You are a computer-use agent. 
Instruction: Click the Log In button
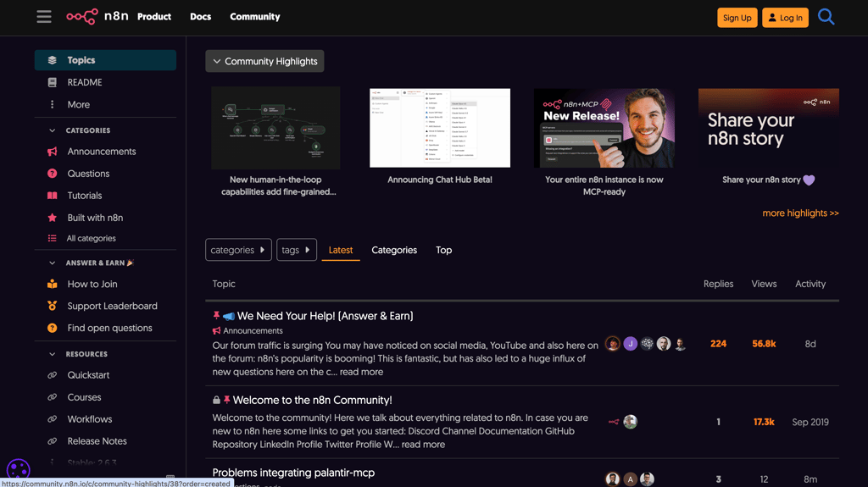point(785,18)
